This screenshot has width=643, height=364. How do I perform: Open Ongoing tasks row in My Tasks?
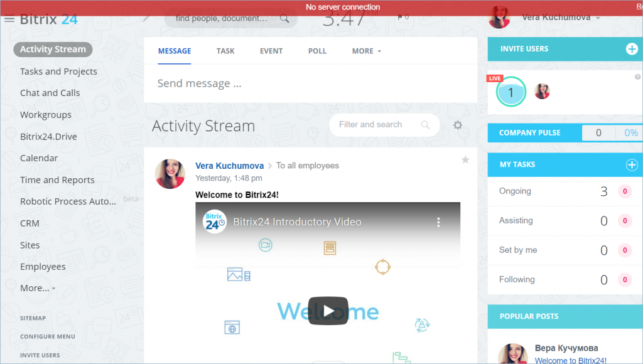(x=565, y=191)
